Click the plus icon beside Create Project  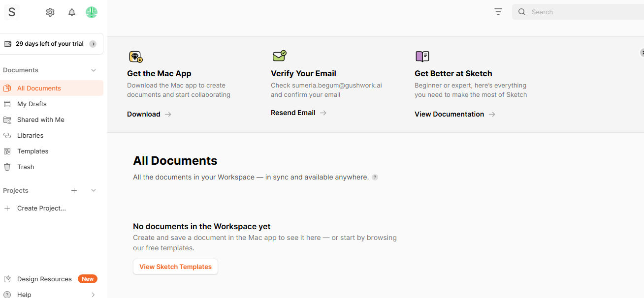[7, 209]
